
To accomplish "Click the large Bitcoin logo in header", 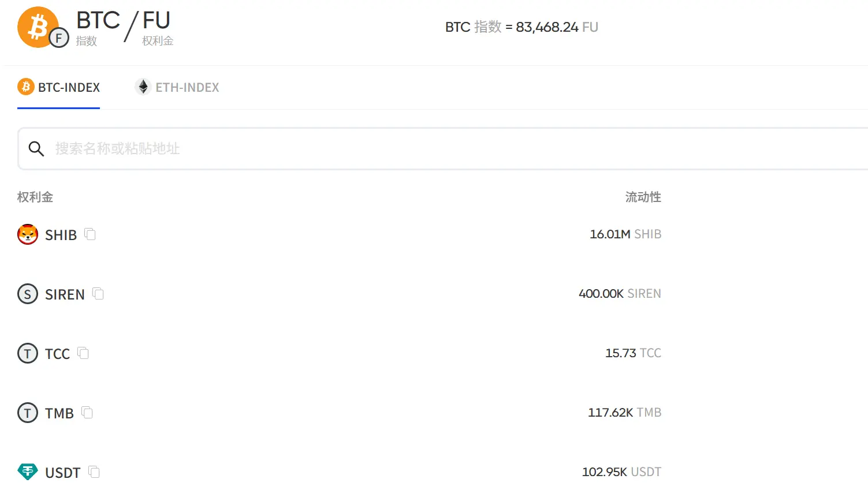I will tap(38, 27).
